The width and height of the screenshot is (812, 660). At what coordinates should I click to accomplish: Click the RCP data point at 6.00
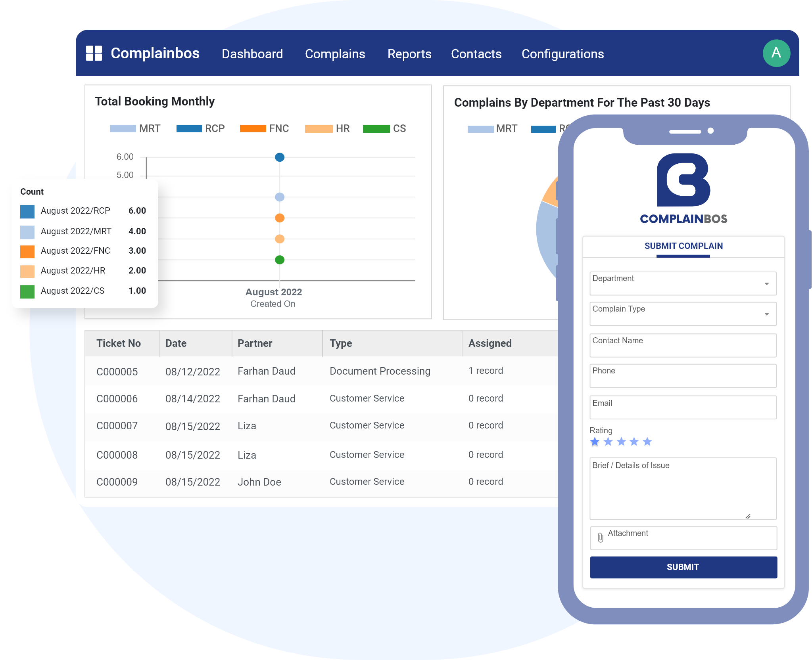280,157
